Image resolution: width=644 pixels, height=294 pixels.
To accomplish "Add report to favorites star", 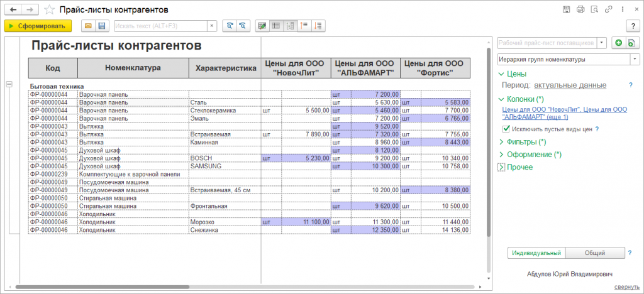I will pos(49,9).
